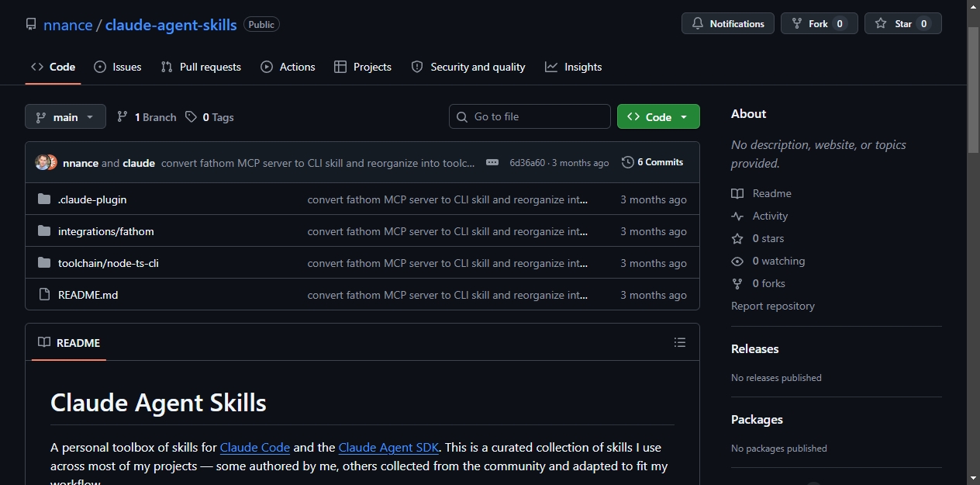Image resolution: width=980 pixels, height=485 pixels.
Task: Click the folder icon for .claude-plugin
Action: [44, 199]
